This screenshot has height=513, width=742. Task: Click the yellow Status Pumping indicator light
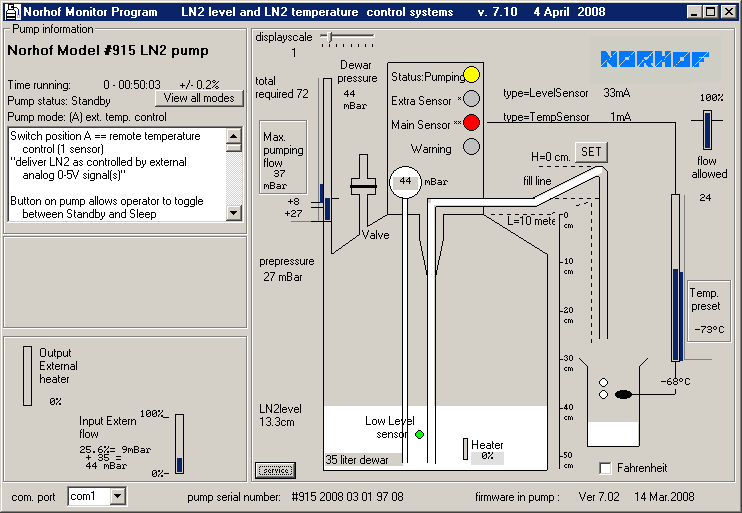coord(471,75)
